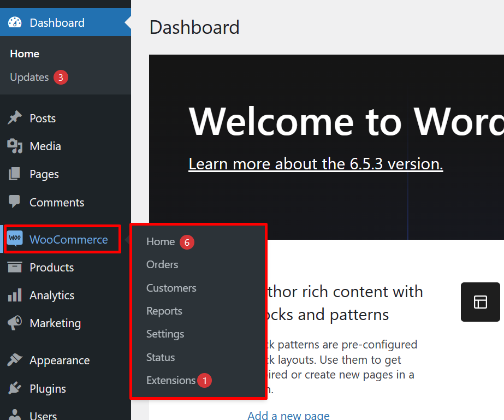504x420 pixels.
Task: Click the layout block icon tile
Action: (x=480, y=302)
